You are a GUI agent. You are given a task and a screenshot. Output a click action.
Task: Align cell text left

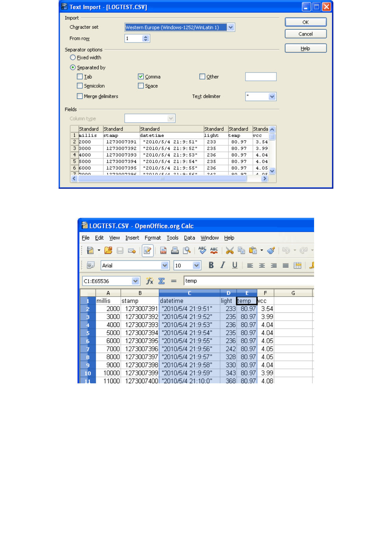tap(250, 266)
